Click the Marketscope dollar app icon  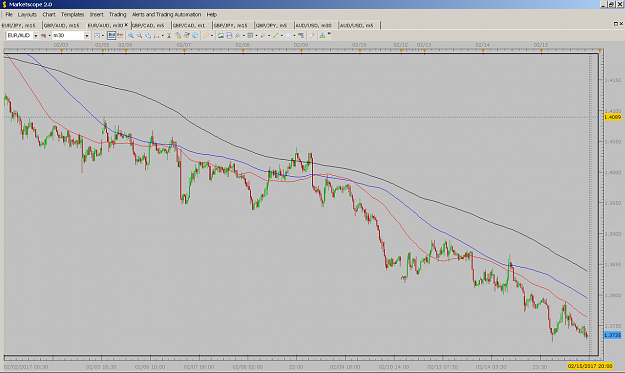click(4, 4)
